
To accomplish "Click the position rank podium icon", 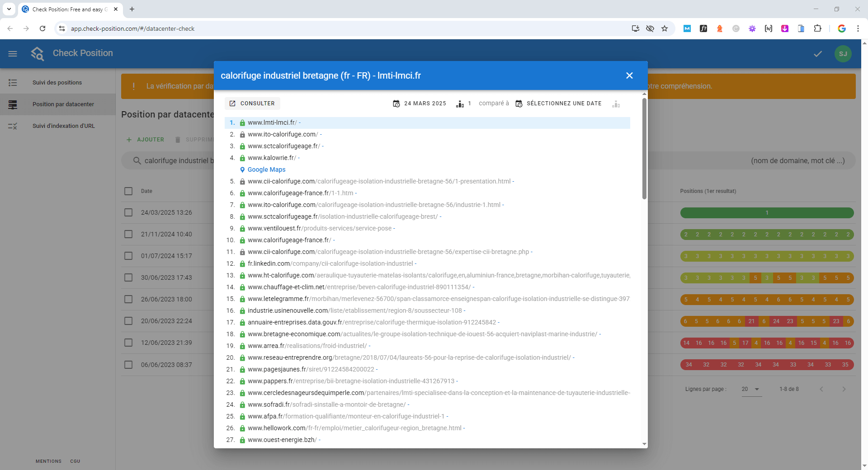I will [460, 103].
